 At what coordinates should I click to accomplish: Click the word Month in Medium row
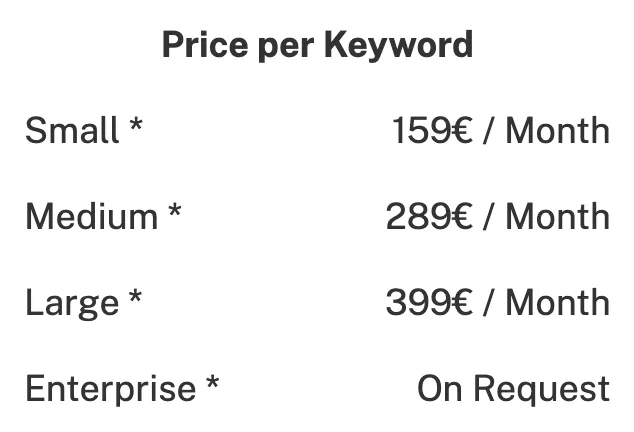(x=558, y=216)
